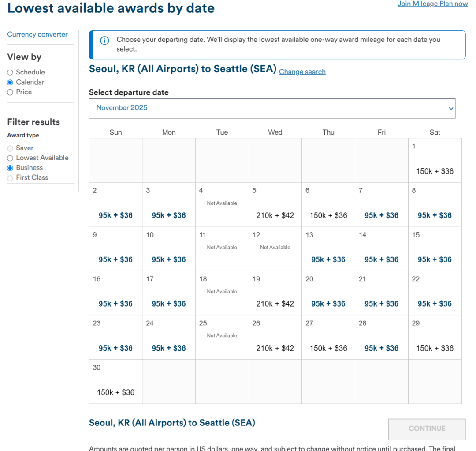This screenshot has height=451, width=476.
Task: Click the info icon in the notice banner
Action: pyautogui.click(x=104, y=41)
